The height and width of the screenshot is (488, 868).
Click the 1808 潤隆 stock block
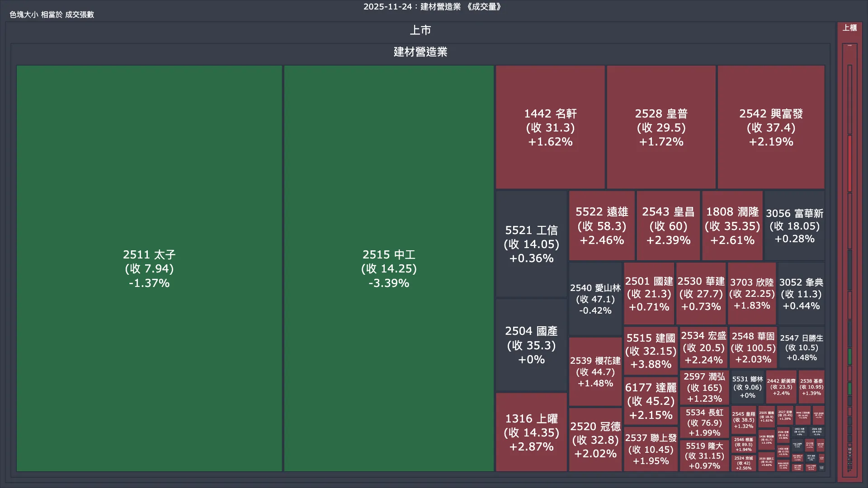pos(732,226)
